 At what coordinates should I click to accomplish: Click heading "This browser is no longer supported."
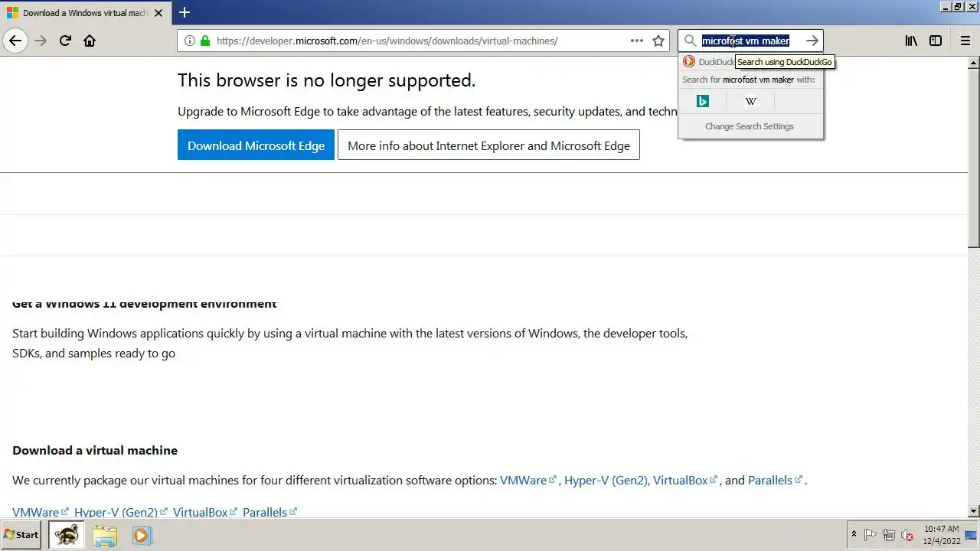pos(326,80)
